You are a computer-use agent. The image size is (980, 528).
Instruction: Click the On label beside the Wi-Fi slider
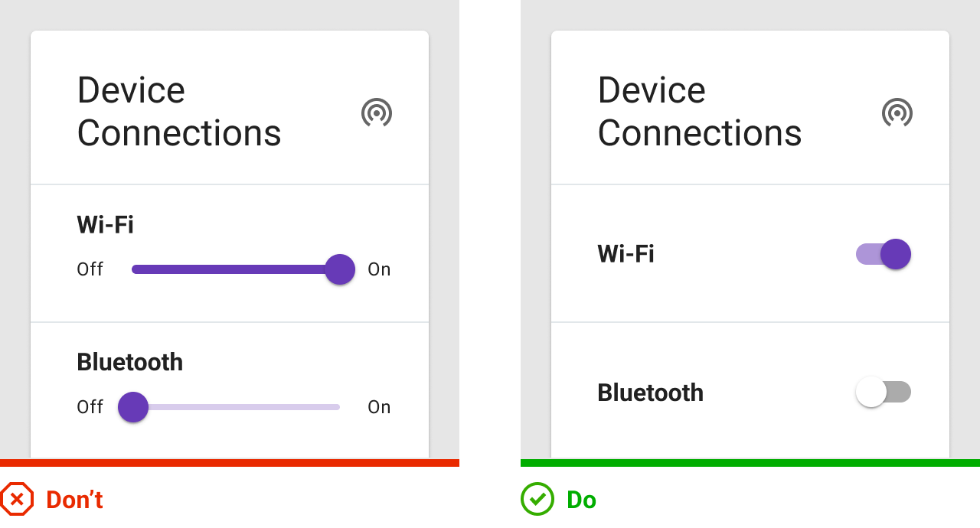[379, 269]
